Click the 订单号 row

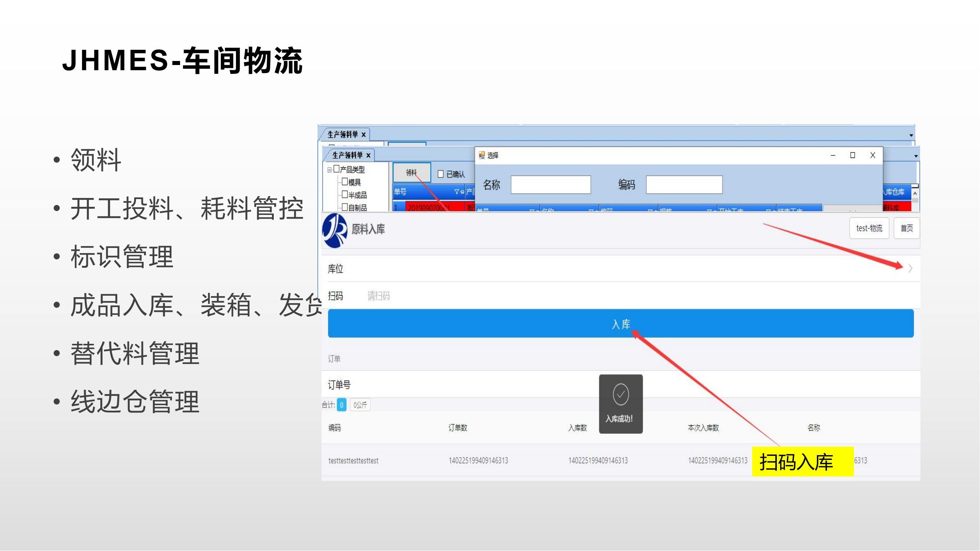[x=621, y=385]
